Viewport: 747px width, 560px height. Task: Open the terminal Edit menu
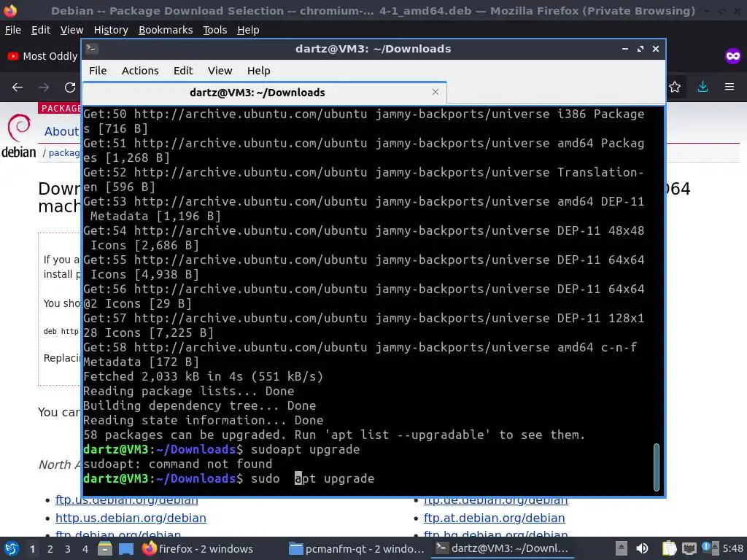point(183,71)
